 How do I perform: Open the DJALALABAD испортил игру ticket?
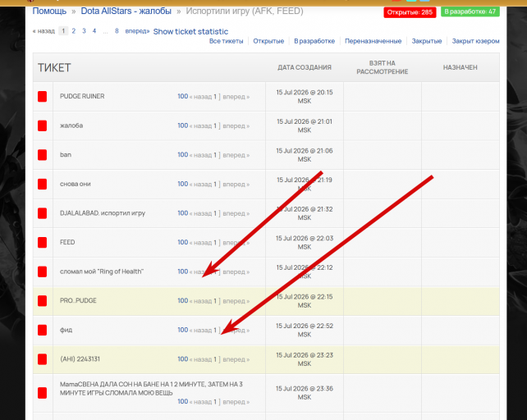point(103,213)
